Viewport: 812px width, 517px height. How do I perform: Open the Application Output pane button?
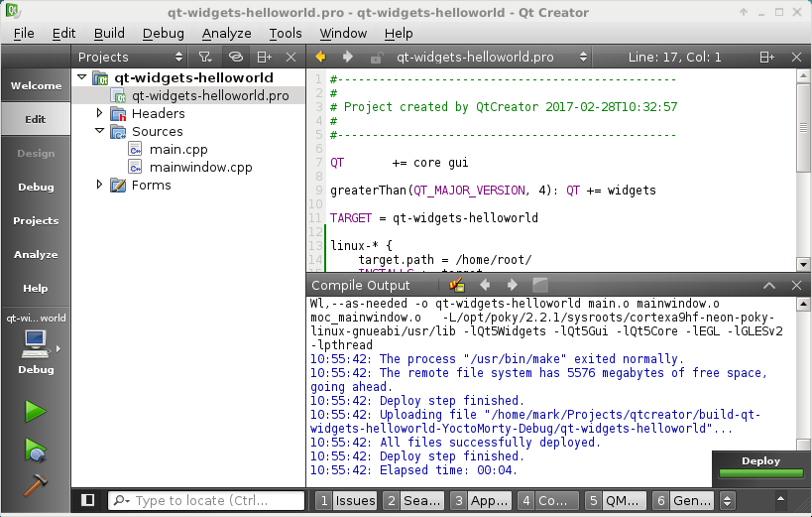(481, 500)
